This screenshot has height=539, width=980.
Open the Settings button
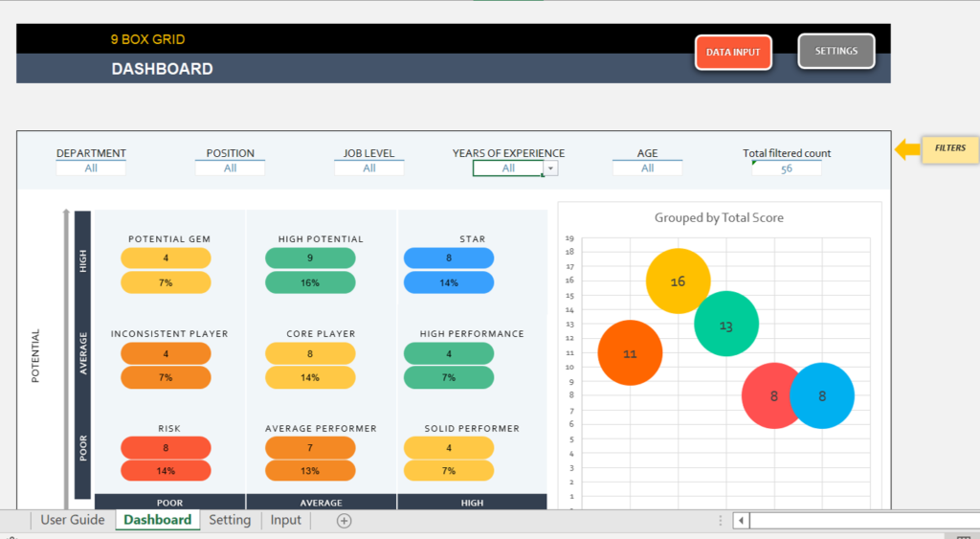(x=836, y=52)
